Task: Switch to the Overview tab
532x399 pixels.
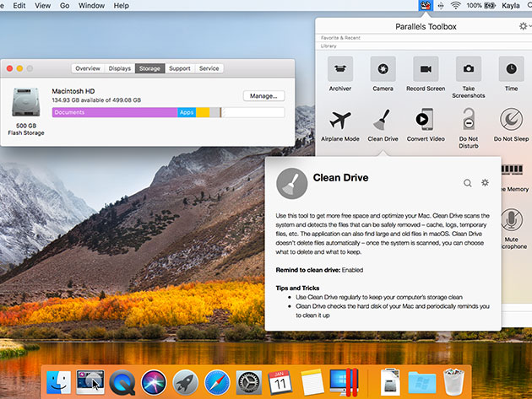Action: pyautogui.click(x=88, y=68)
